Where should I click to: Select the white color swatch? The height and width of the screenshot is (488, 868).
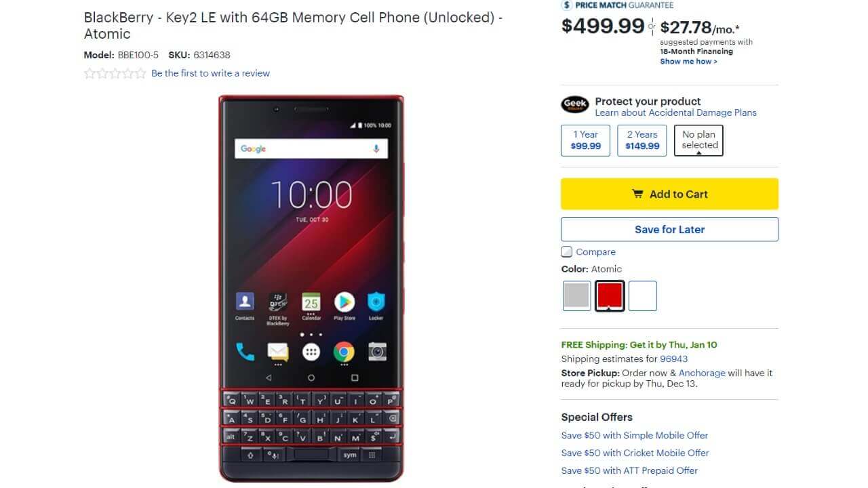[x=643, y=296]
